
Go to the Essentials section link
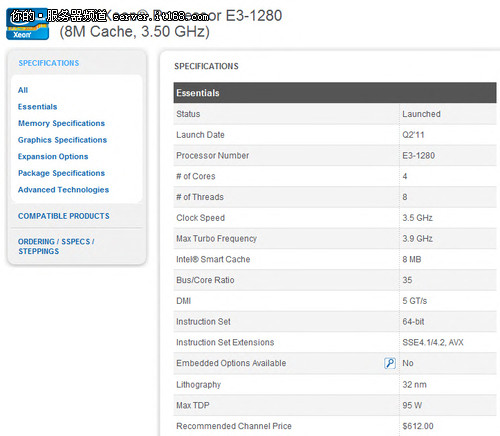(37, 107)
